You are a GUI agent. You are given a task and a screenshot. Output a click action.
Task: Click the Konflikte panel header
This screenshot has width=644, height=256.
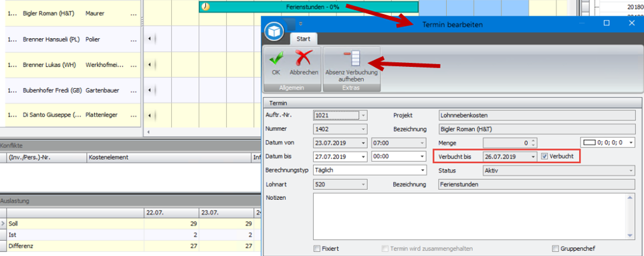(130, 146)
